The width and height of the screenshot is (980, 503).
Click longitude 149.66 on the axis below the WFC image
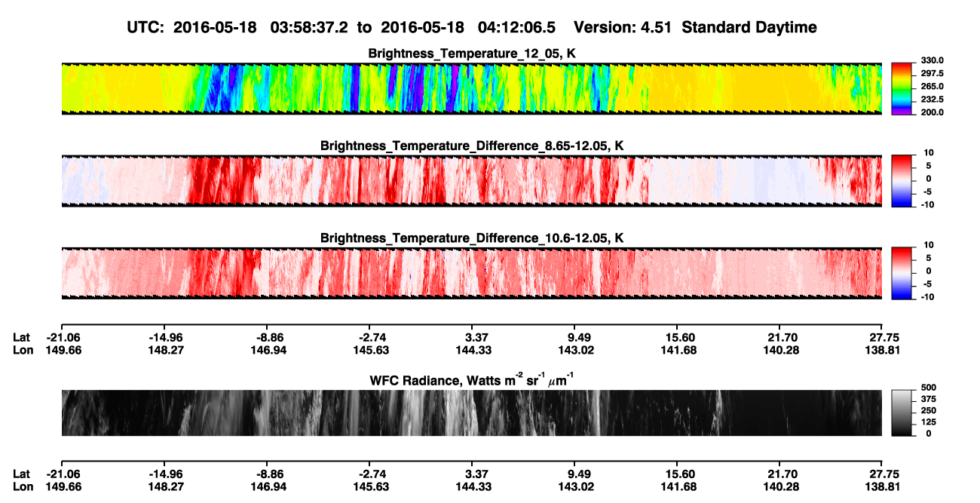pos(62,486)
